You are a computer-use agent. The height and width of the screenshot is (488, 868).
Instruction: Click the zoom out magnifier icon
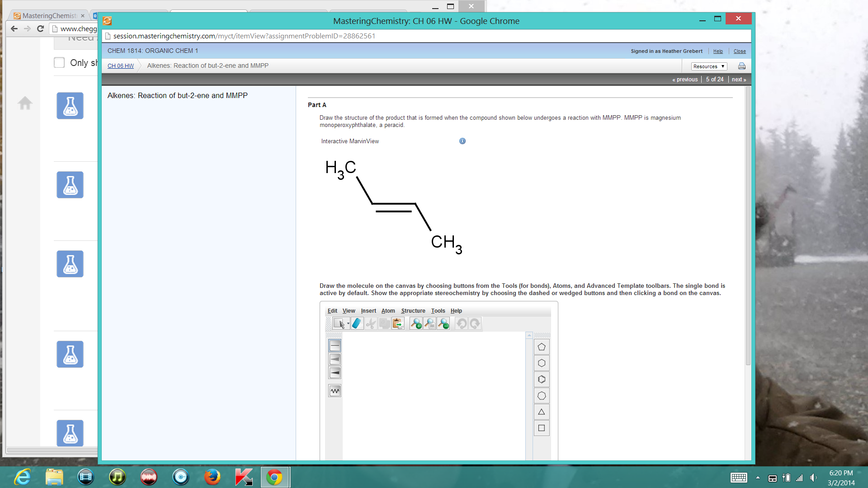pos(443,324)
